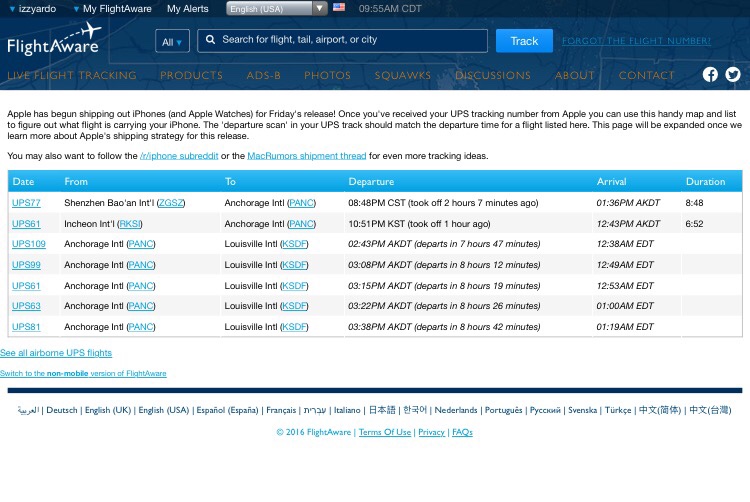Select Español (España) in footer

point(227,410)
